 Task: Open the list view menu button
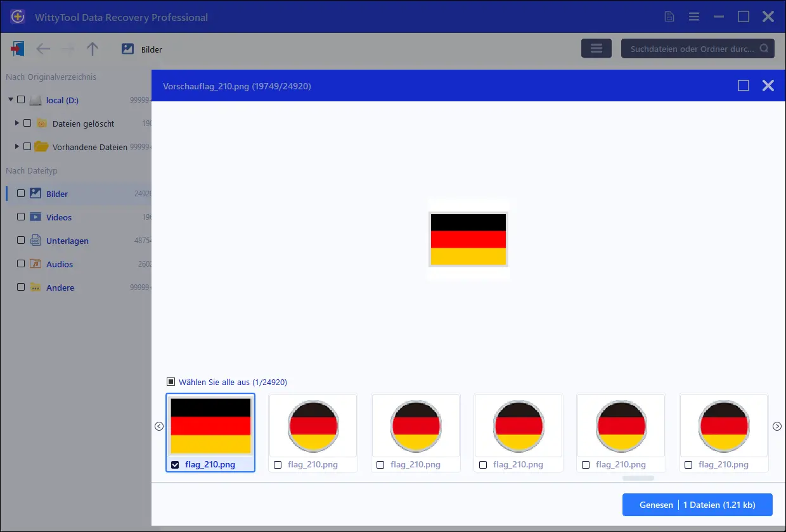point(596,49)
